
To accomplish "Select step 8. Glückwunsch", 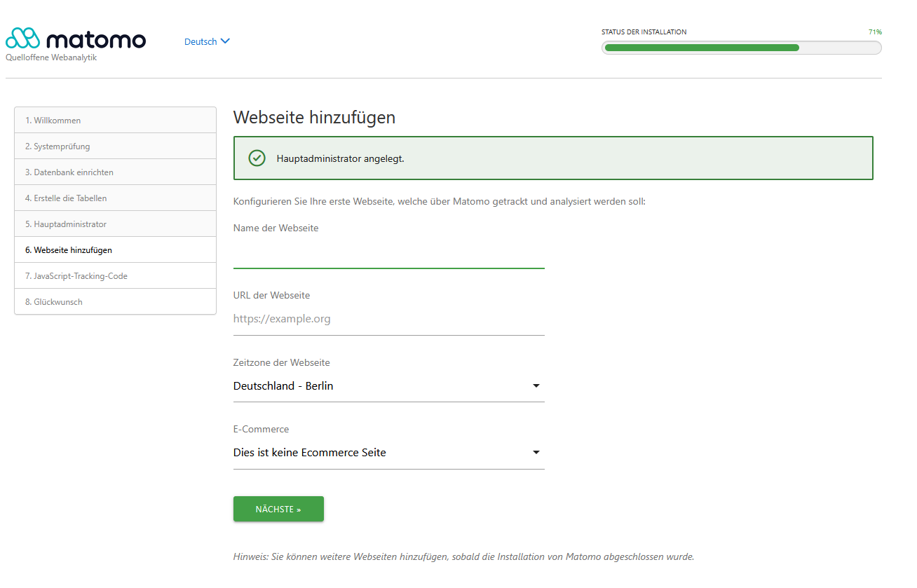I will coord(115,302).
